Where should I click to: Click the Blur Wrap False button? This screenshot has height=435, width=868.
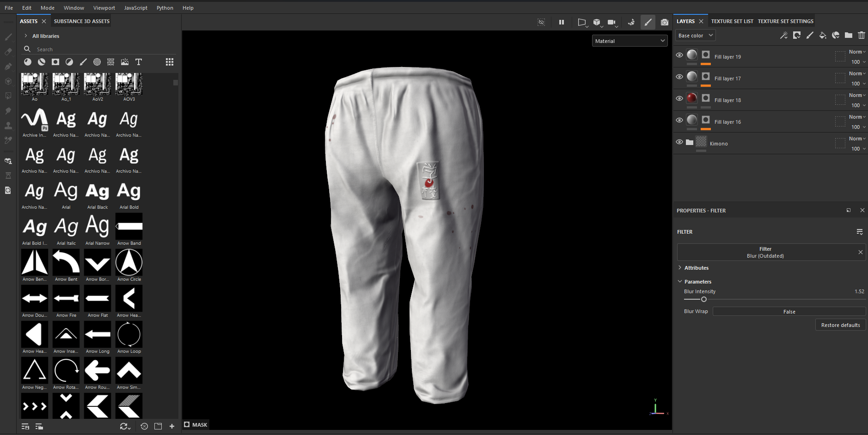click(x=789, y=312)
